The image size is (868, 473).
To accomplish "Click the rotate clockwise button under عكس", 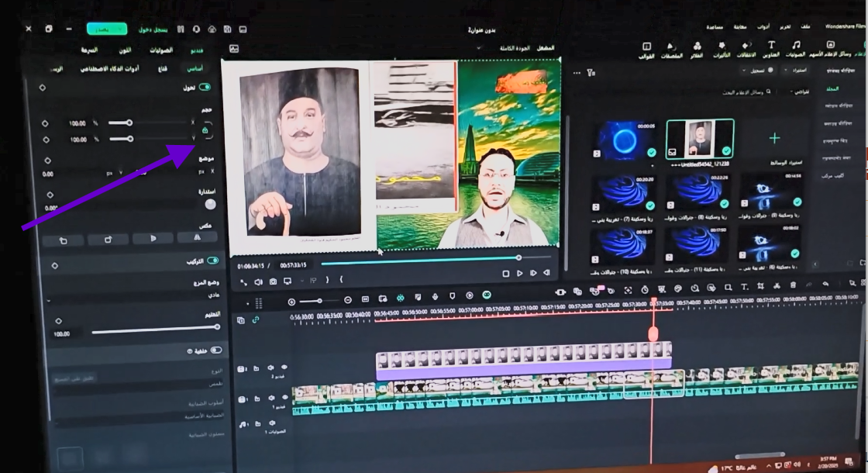I will pyautogui.click(x=108, y=240).
